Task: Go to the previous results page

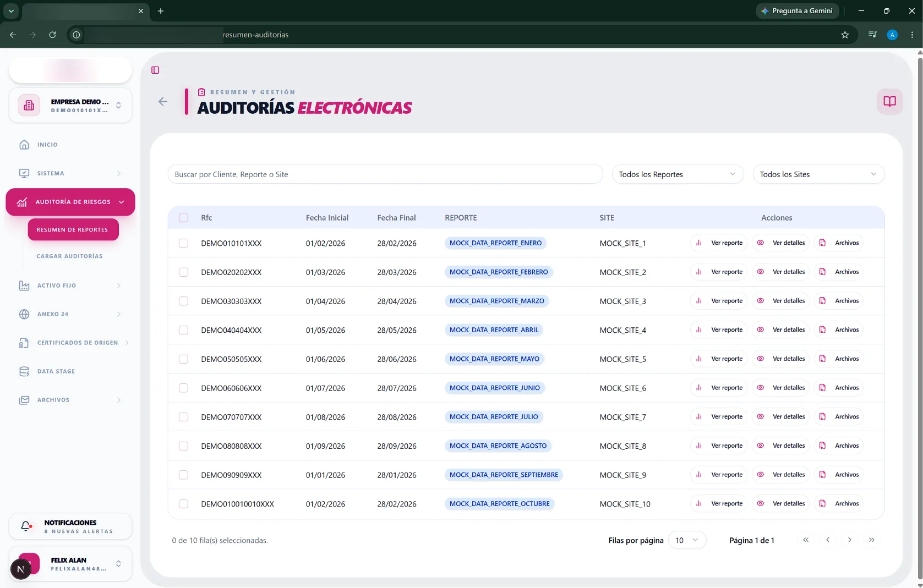Action: coord(828,540)
